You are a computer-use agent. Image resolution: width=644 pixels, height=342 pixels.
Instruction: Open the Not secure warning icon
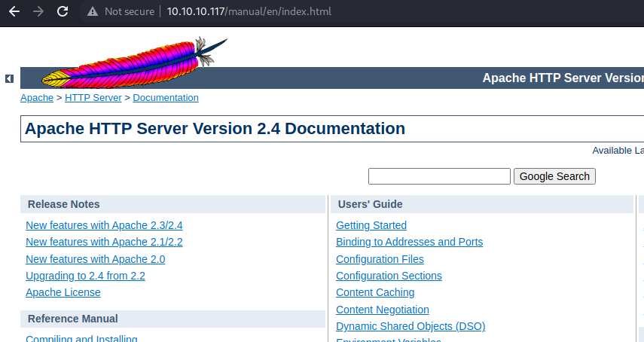click(x=93, y=11)
